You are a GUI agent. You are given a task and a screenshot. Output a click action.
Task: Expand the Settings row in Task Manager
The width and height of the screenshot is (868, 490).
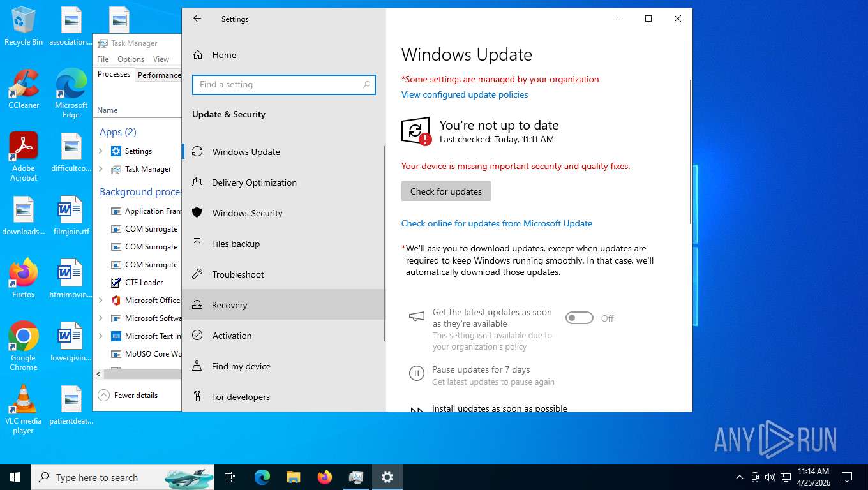click(101, 151)
